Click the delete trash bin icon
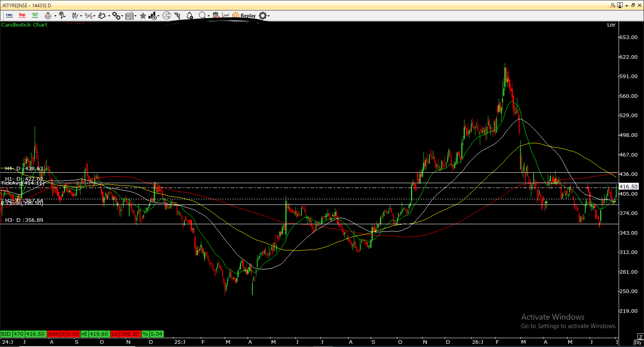Viewport: 644px width, 347px height. coord(216,15)
